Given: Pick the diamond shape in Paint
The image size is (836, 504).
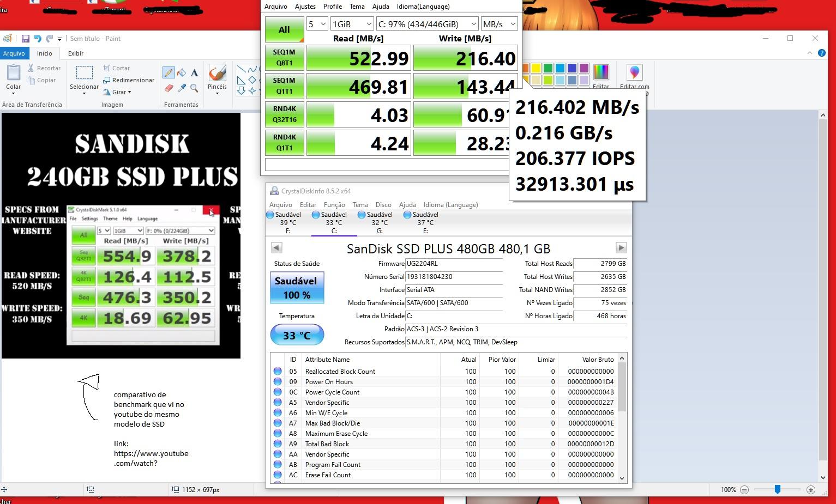Looking at the screenshot, I should coord(251,80).
